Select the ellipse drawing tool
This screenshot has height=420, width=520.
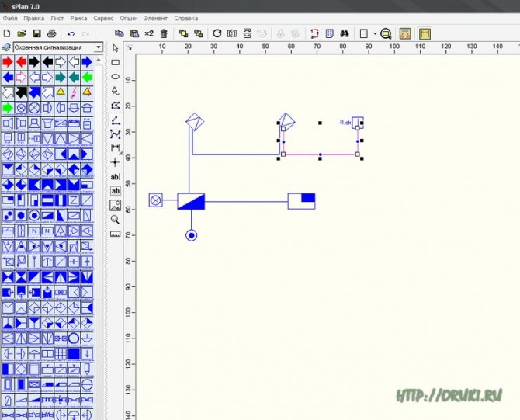point(116,77)
